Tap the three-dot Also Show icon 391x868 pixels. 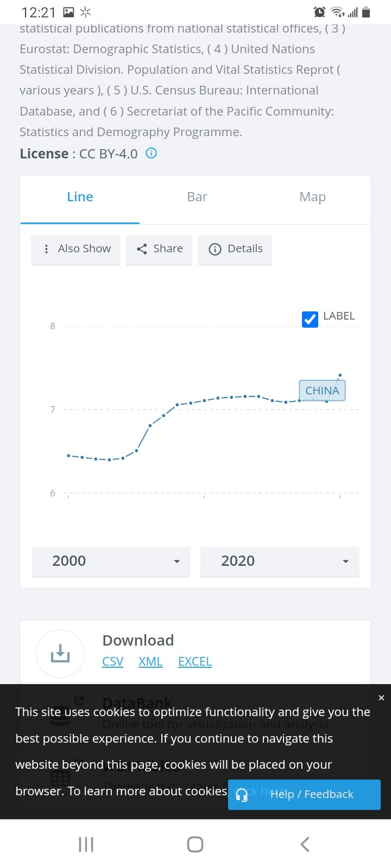(47, 249)
